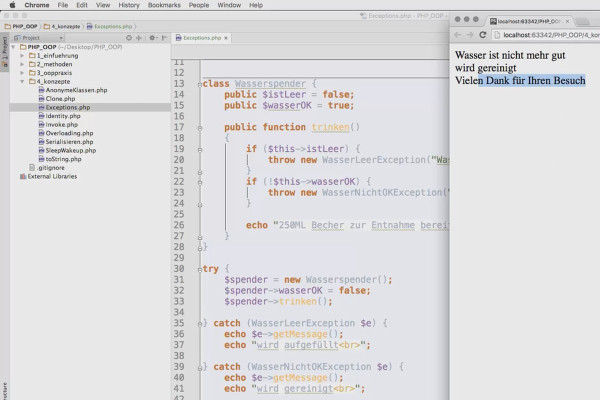Open AnonymeKlassen.php in the project tree
The width and height of the screenshot is (600, 400).
73,90
